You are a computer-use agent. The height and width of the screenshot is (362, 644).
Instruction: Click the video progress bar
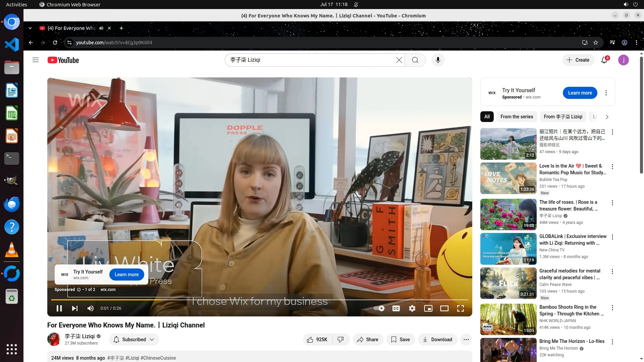point(260,300)
